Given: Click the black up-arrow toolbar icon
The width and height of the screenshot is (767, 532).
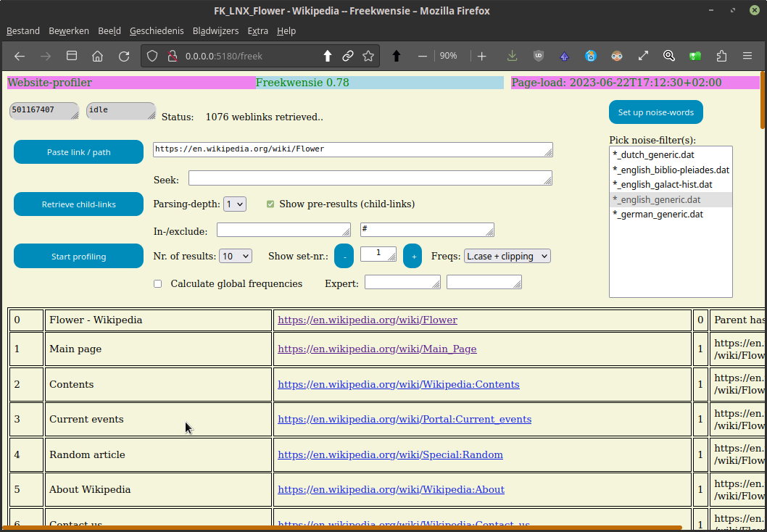Looking at the screenshot, I should [397, 57].
